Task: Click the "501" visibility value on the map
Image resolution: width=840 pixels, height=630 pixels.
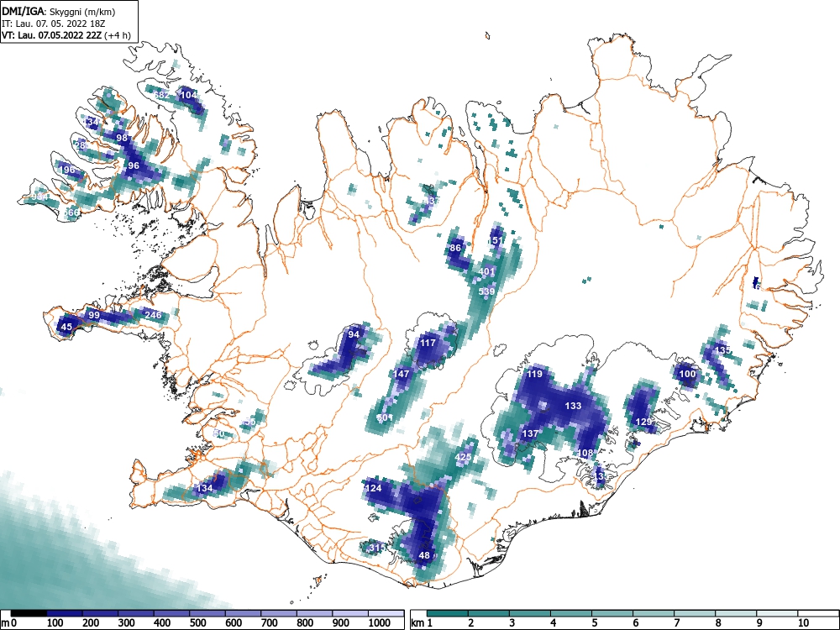Action: (x=386, y=417)
